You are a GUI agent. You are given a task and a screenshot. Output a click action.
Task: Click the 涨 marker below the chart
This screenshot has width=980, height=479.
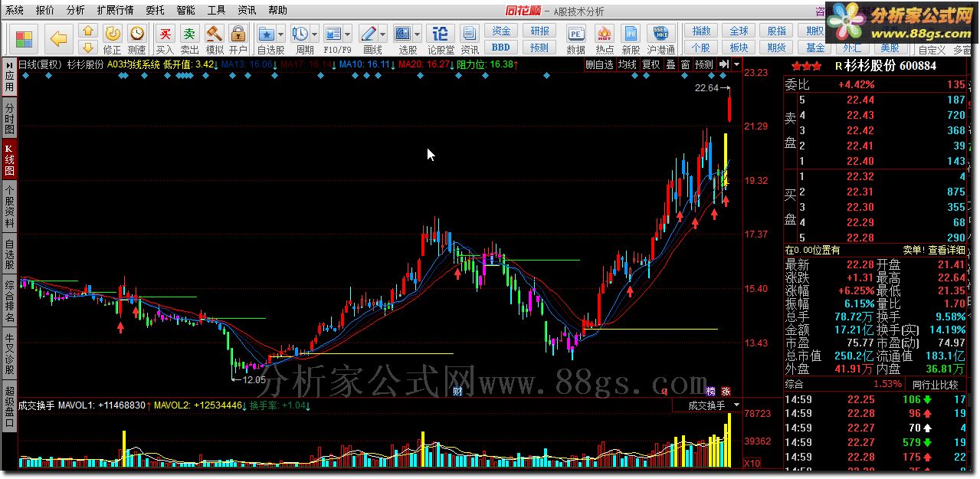click(726, 391)
